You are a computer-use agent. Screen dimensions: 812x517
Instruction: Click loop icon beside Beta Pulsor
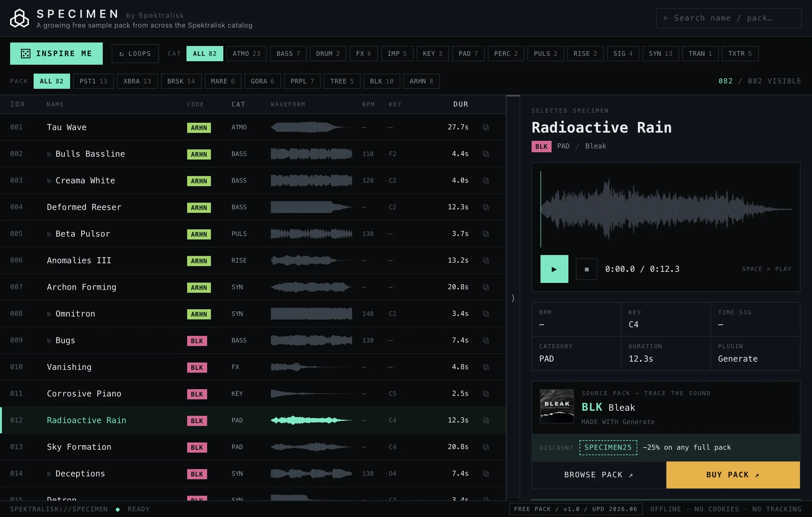pyautogui.click(x=49, y=234)
